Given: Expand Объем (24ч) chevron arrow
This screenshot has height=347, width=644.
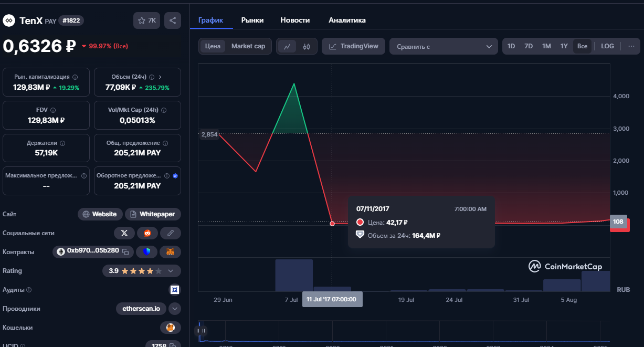Looking at the screenshot, I should click(x=160, y=77).
